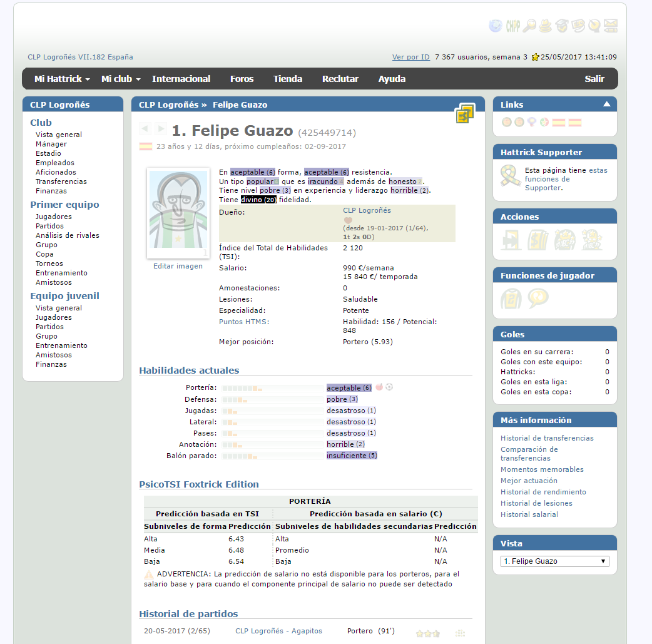Open the Ayuda menu item
The image size is (652, 644).
point(392,79)
